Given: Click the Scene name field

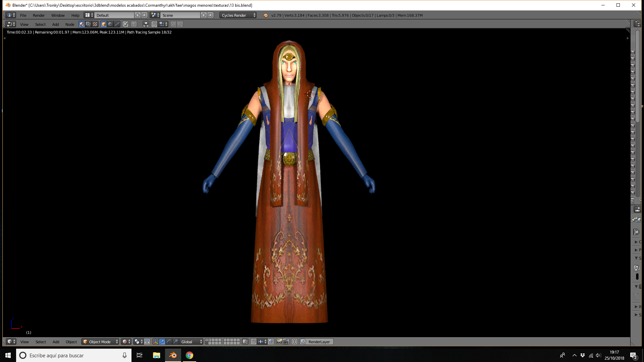Looking at the screenshot, I should [180, 15].
